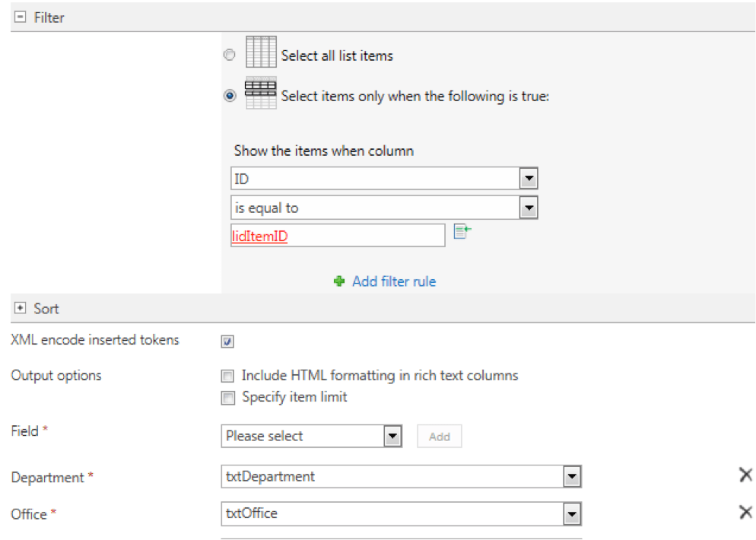Collapse the Filter section
Viewport: 756px width, 540px height.
click(x=21, y=17)
